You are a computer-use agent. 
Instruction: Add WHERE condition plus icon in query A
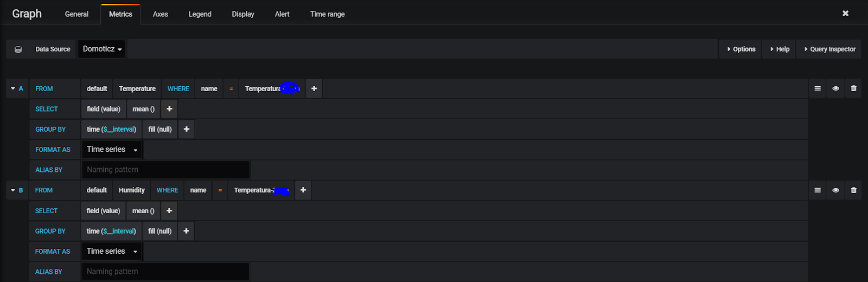314,88
